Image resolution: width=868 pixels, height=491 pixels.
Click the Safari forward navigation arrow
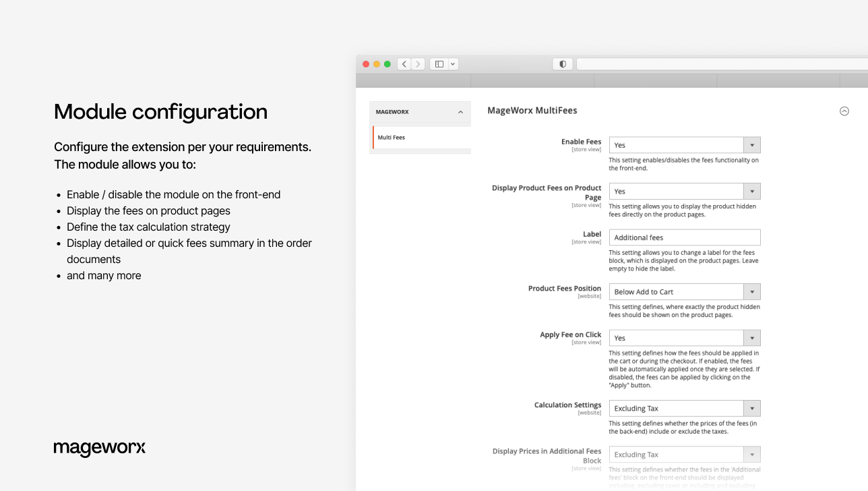[418, 63]
